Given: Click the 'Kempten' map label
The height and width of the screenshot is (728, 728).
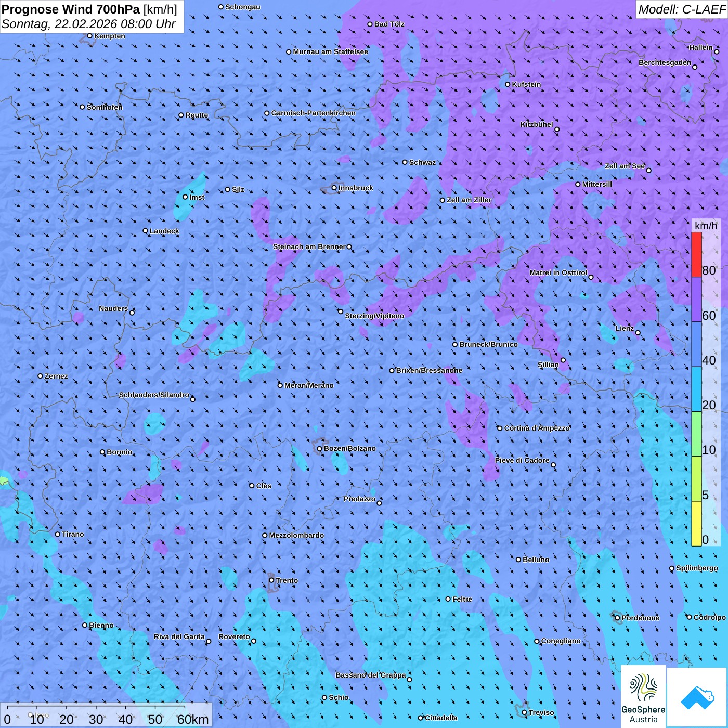Looking at the screenshot, I should click(110, 36).
